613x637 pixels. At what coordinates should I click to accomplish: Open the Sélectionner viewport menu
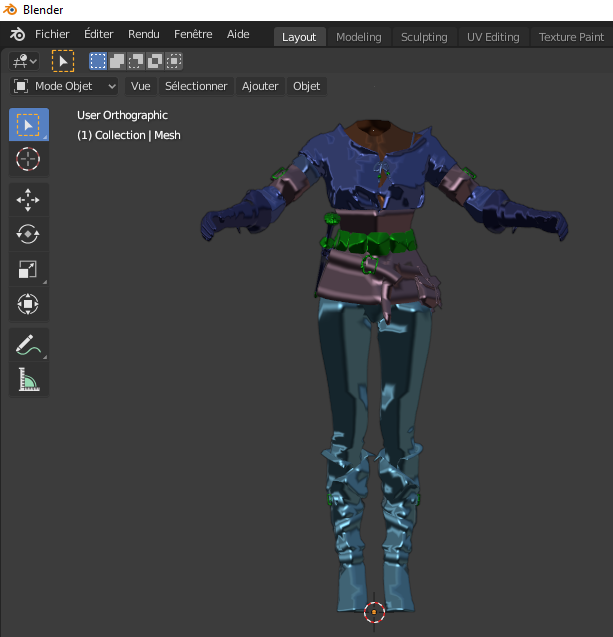pos(196,87)
